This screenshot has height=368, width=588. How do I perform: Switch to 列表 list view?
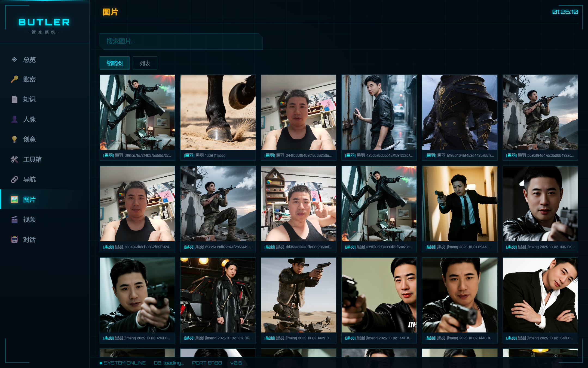[145, 63]
